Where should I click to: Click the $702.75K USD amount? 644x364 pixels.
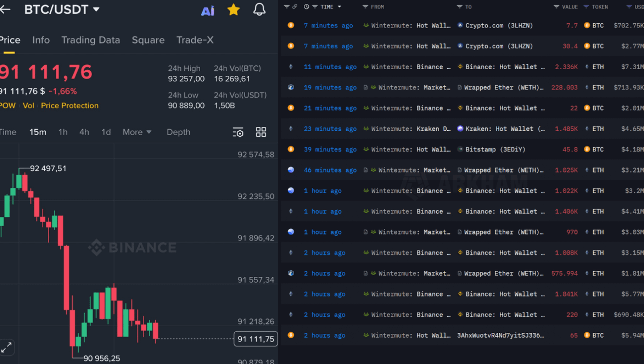629,26
